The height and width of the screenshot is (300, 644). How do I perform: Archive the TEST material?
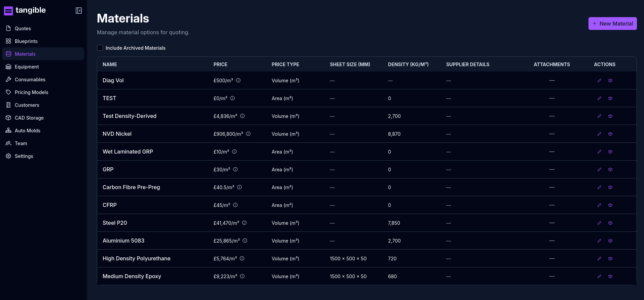[x=610, y=98]
